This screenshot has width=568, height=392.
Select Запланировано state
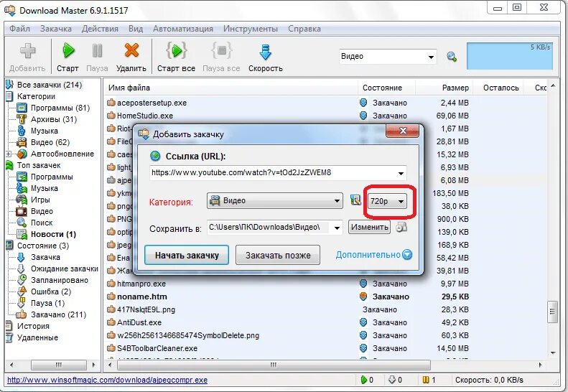[x=60, y=281]
